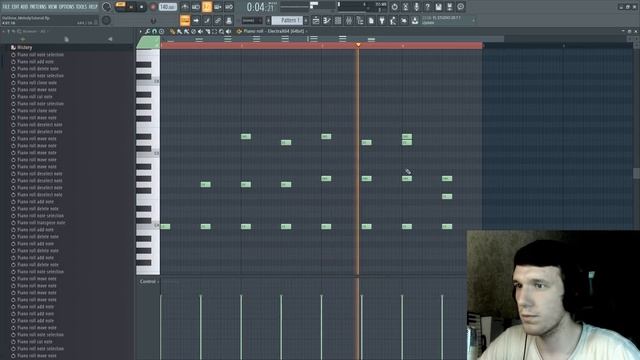This screenshot has height=360, width=640.
Task: Select the piano roll delete tool
Action: pyautogui.click(x=193, y=31)
